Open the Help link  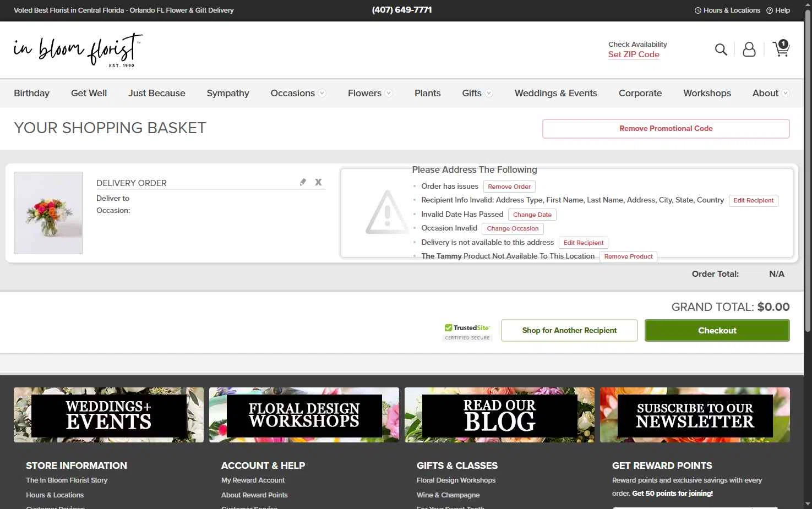tap(778, 10)
